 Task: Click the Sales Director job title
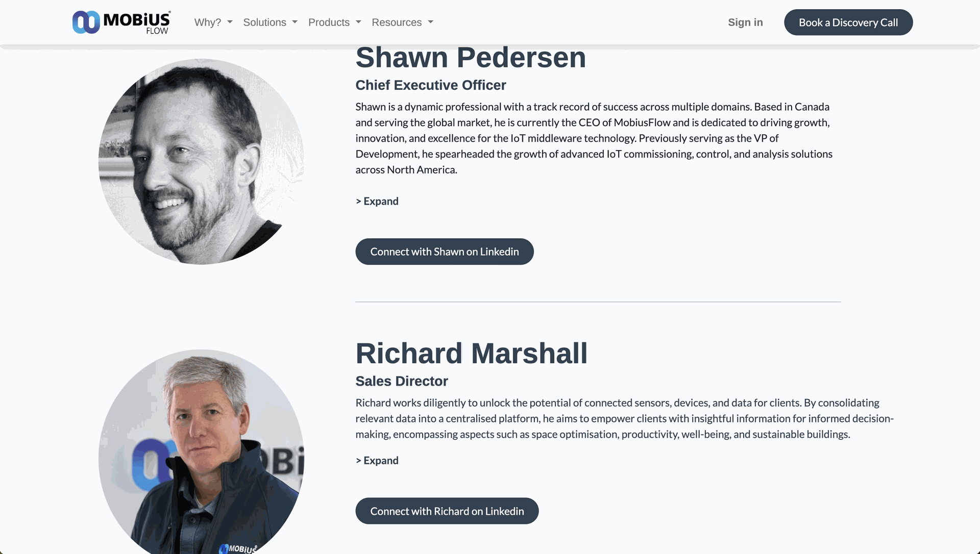(x=402, y=381)
